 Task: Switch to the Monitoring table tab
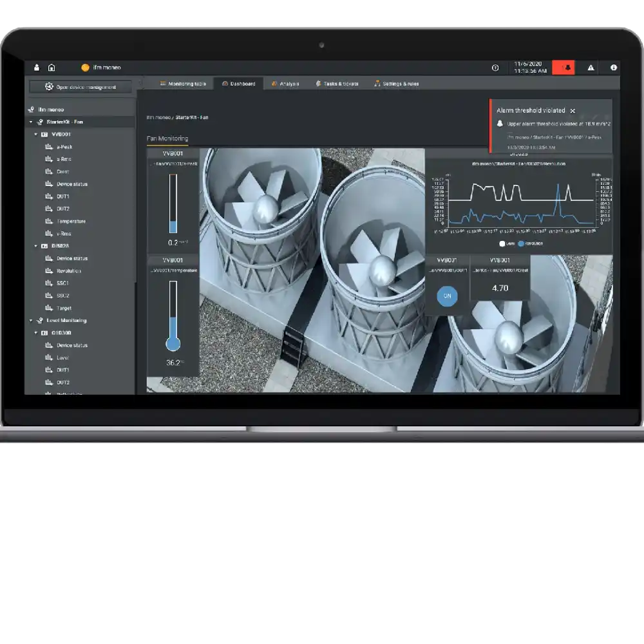[183, 84]
